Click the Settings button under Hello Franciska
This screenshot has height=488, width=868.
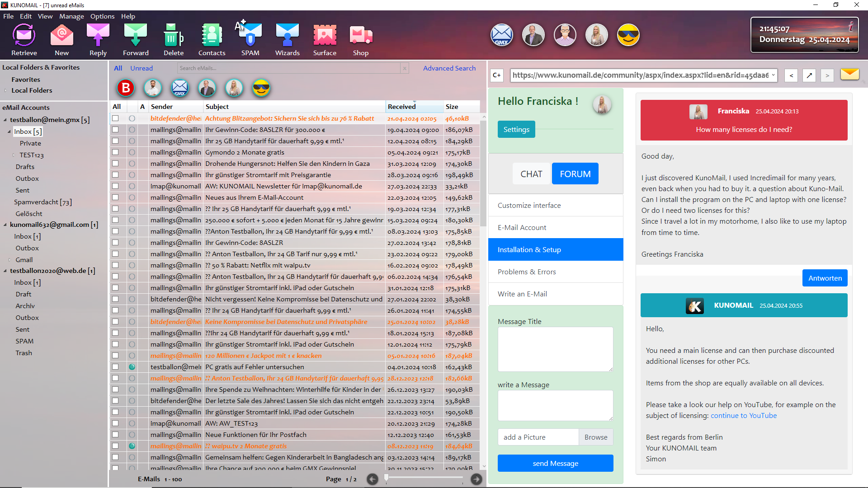coord(516,130)
